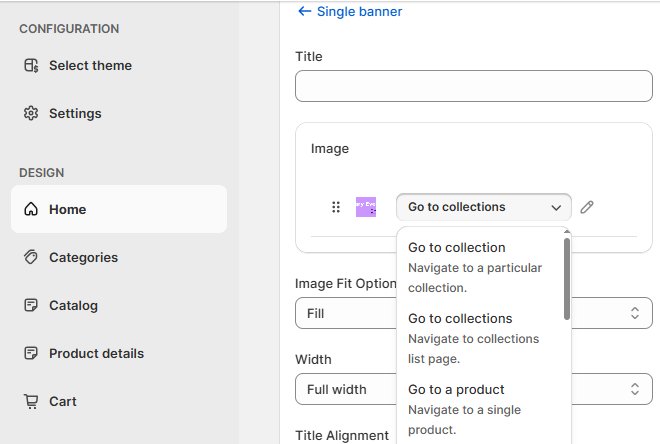Click the Image section heading text
The image size is (660, 444).
coord(330,149)
